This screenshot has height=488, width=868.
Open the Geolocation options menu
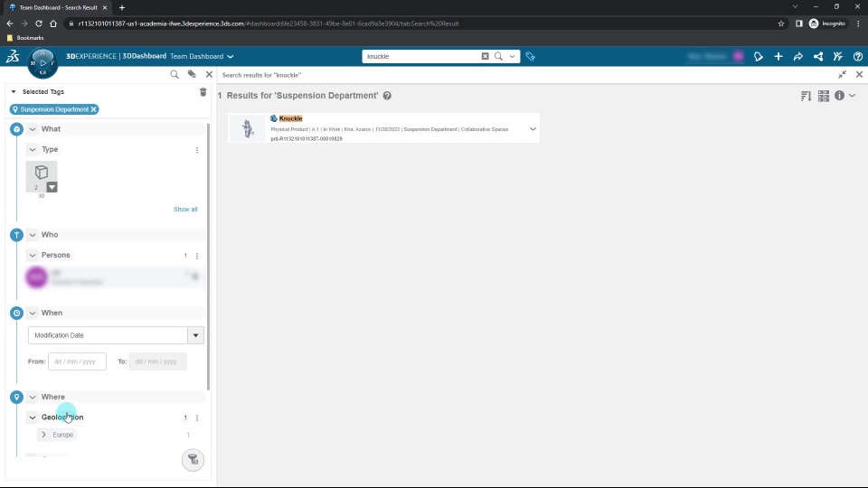click(197, 418)
